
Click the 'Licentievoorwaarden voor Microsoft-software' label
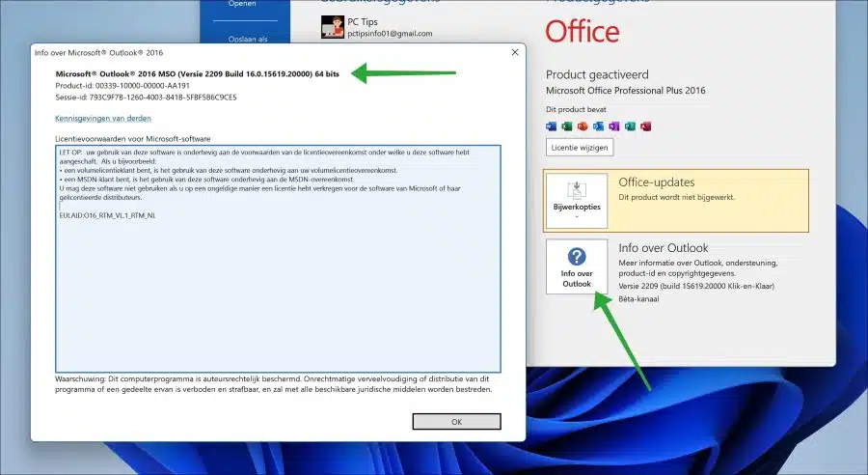(x=132, y=139)
